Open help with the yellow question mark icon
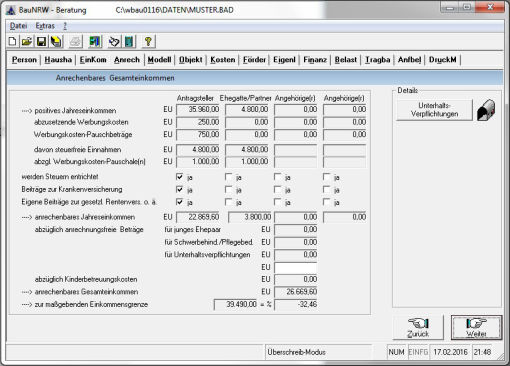Screen dimensions: 510x366 (x=148, y=42)
